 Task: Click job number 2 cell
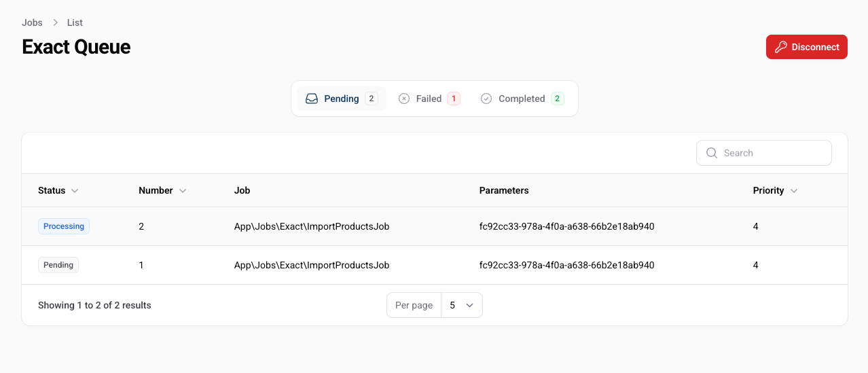(141, 226)
